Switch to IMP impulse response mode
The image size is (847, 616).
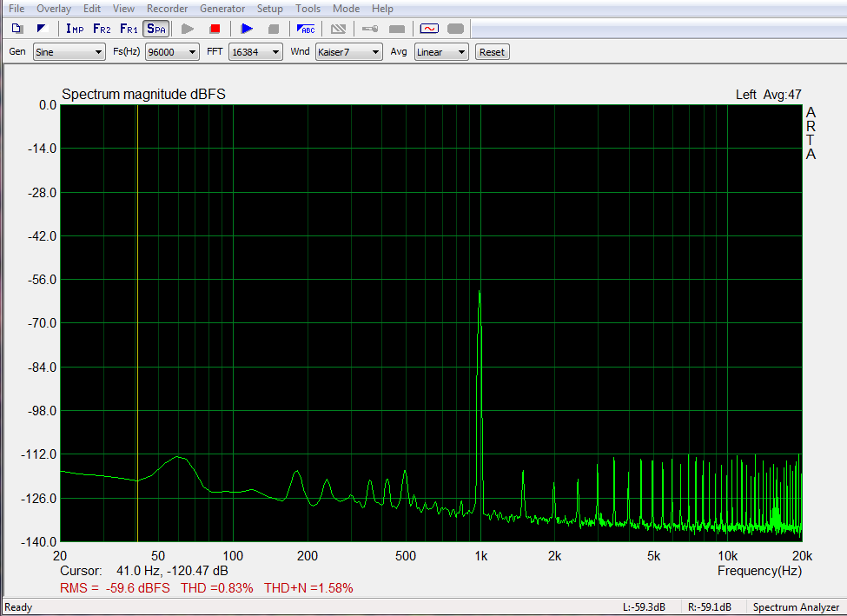75,29
